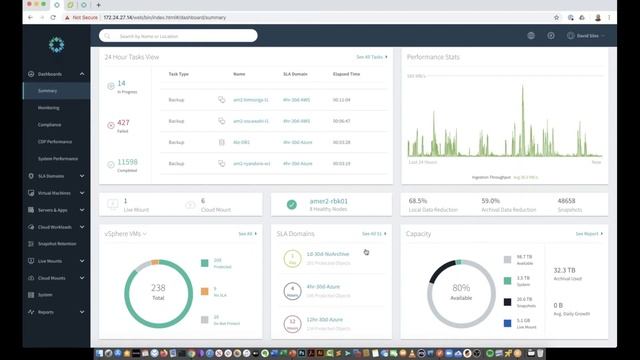
Task: Expand the Cloud Workloads sidebar chevron
Action: click(82, 227)
